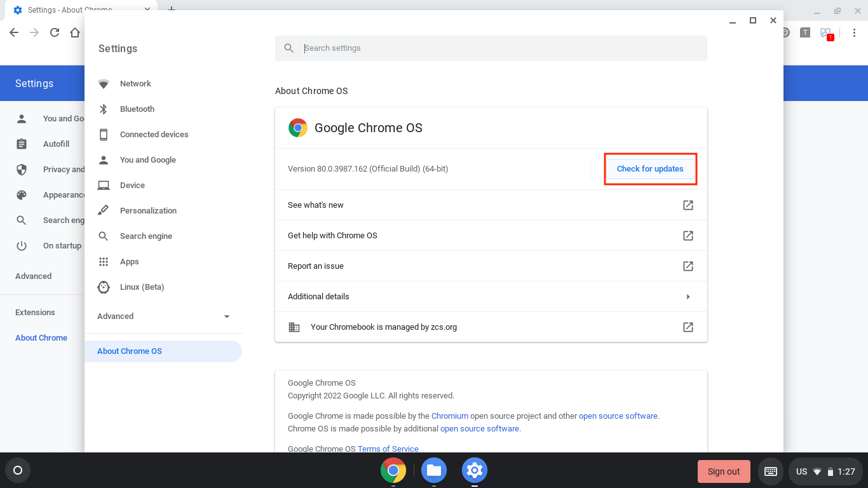
Task: Expand Additional details row
Action: point(491,297)
